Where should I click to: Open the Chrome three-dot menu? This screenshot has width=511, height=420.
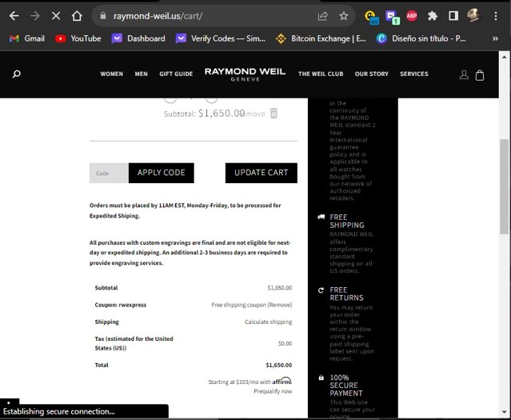(x=495, y=16)
